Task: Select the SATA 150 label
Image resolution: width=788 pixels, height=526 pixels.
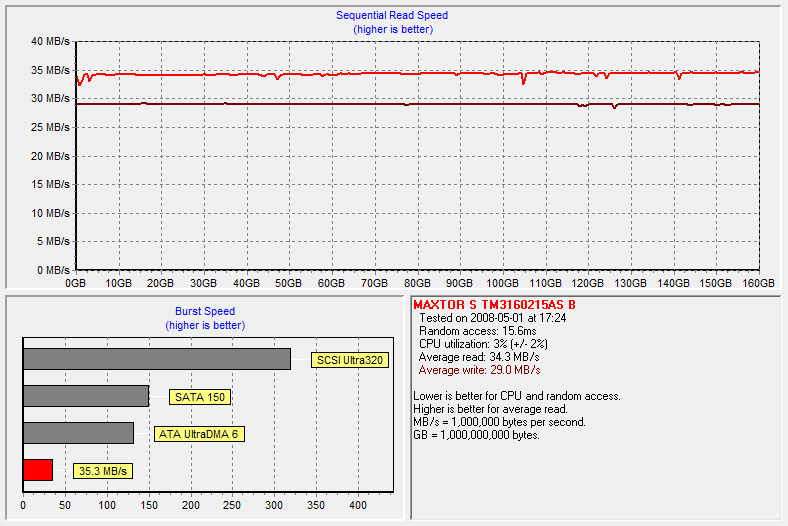Action: pos(200,397)
